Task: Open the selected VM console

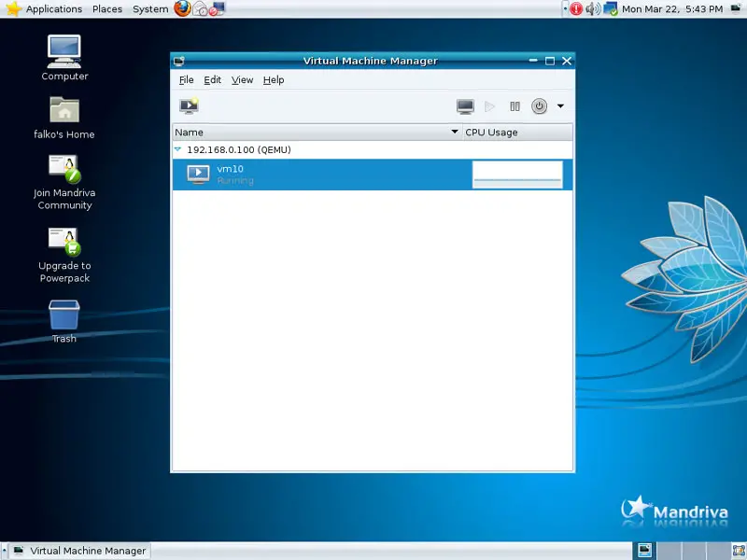Action: 465,106
